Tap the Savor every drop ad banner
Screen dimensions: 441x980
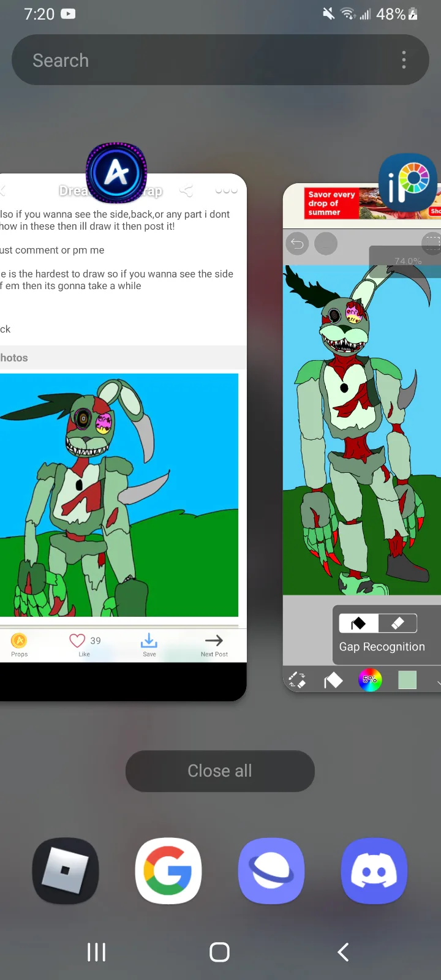(x=372, y=203)
